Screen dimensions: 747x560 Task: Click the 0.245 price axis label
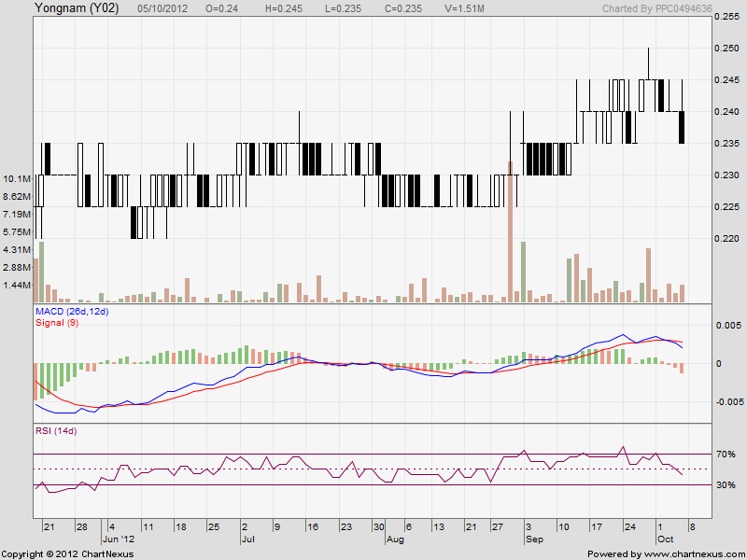click(x=727, y=80)
